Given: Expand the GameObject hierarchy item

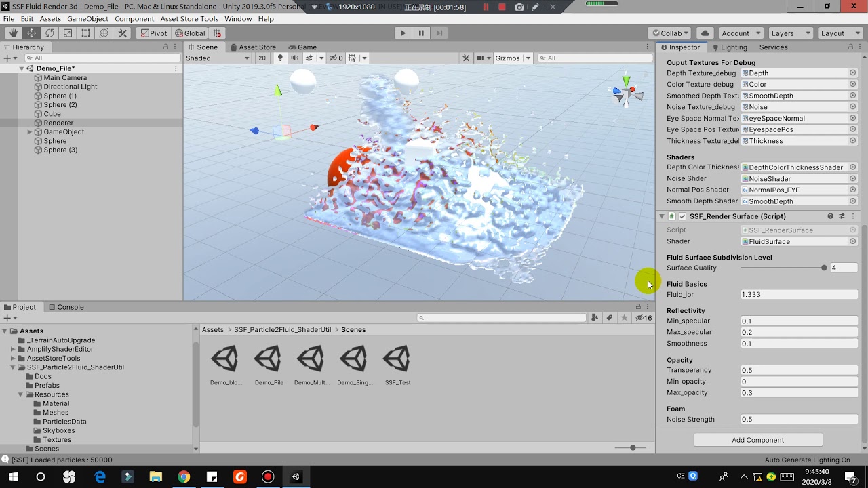Looking at the screenshot, I should coord(30,132).
